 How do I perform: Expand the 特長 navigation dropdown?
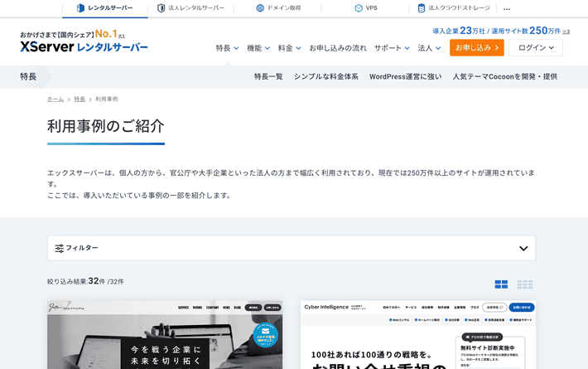tap(228, 48)
